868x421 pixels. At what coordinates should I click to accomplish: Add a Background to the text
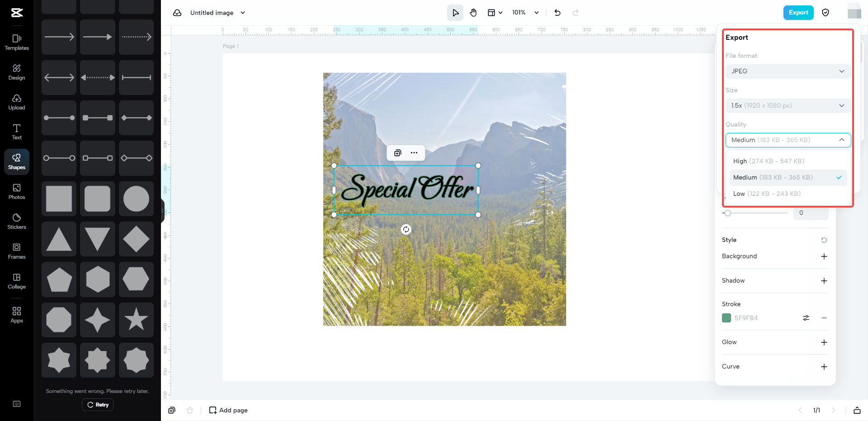click(x=824, y=256)
